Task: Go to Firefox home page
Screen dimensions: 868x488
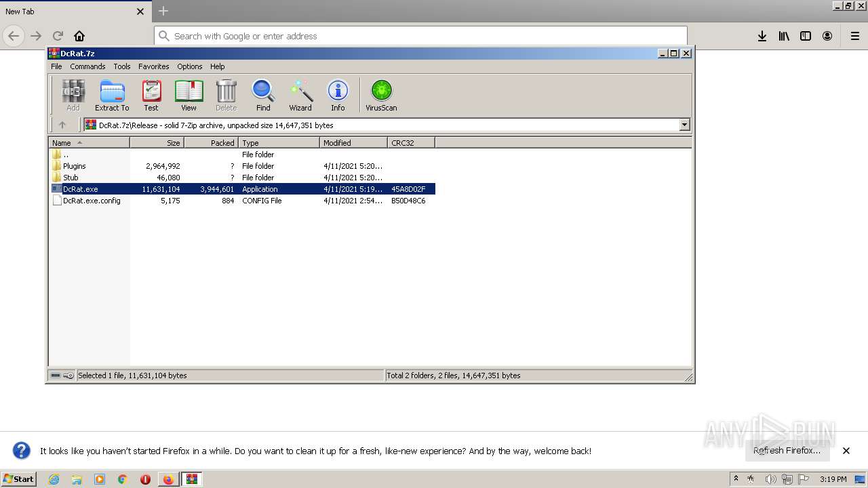Action: coord(79,36)
